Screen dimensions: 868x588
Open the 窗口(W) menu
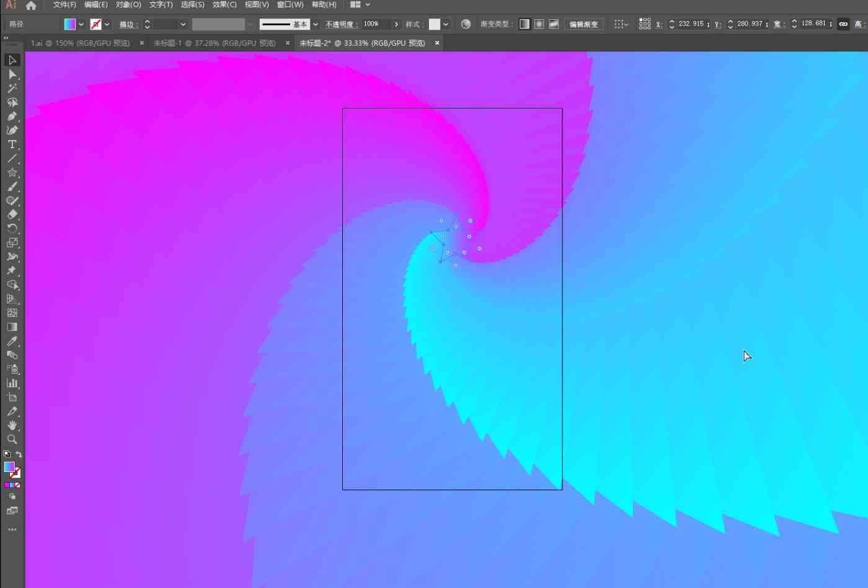point(290,4)
